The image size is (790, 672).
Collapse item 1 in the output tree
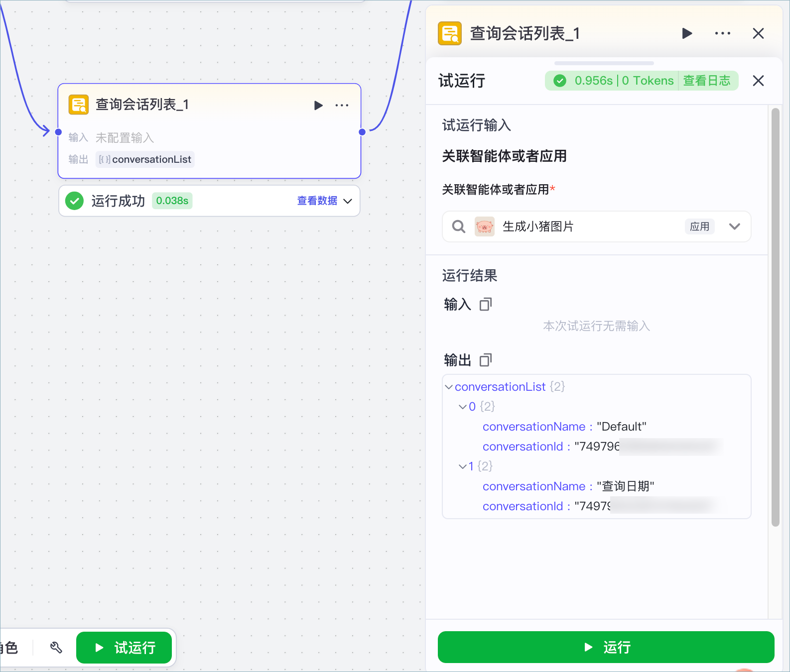[x=463, y=466]
